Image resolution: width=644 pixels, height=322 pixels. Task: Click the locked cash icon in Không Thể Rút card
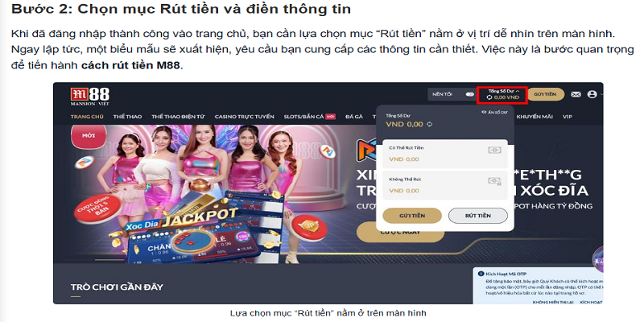tap(494, 181)
